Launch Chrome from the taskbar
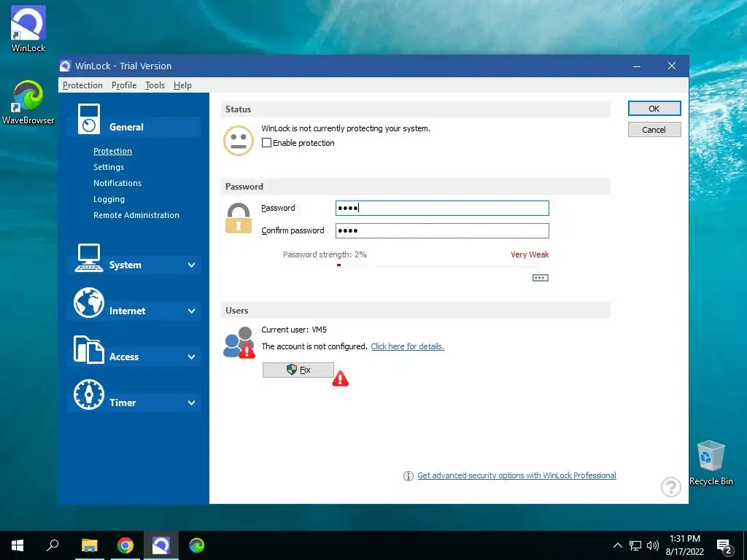Screen dimensions: 747x560 125,545
